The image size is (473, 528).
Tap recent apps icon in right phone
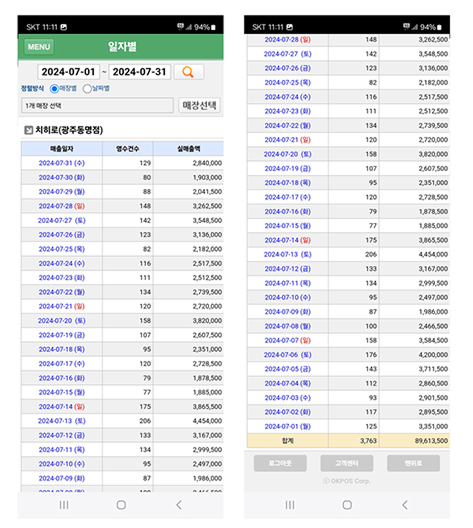(290, 505)
